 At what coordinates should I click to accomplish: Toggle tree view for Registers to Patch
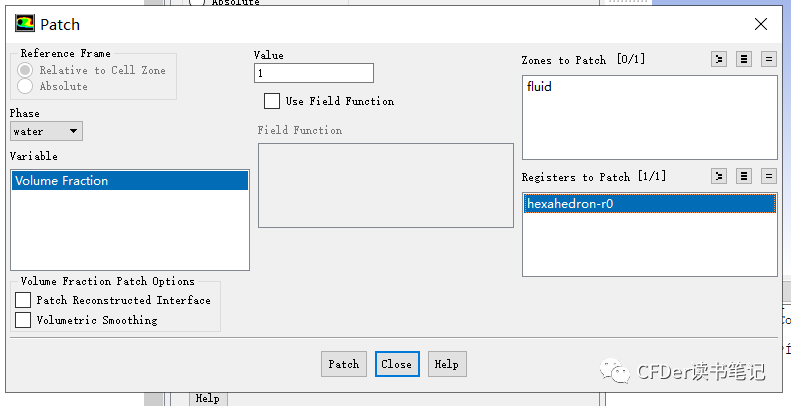point(719,176)
